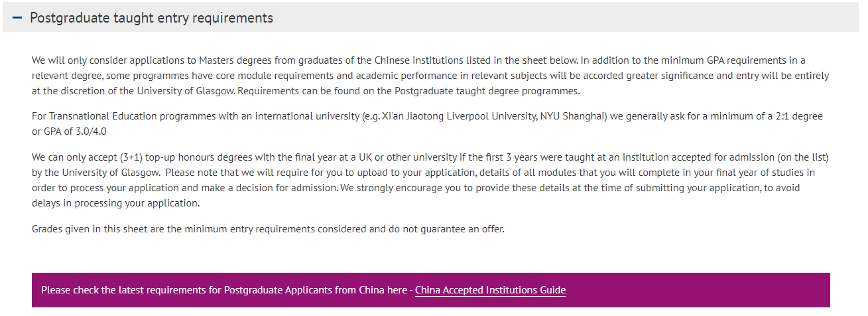Click the magenta banner text 'Please check the latest requirements'
This screenshot has width=868, height=316.
[x=131, y=290]
